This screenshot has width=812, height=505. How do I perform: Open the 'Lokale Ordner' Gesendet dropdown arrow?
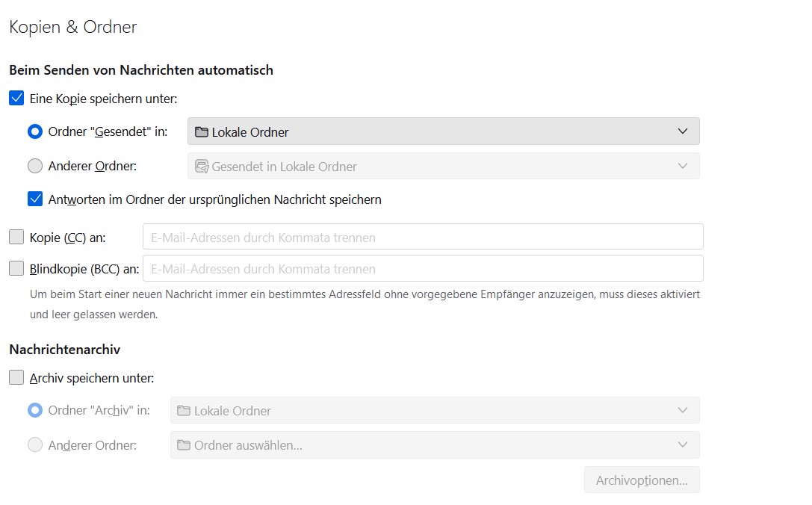tap(682, 131)
